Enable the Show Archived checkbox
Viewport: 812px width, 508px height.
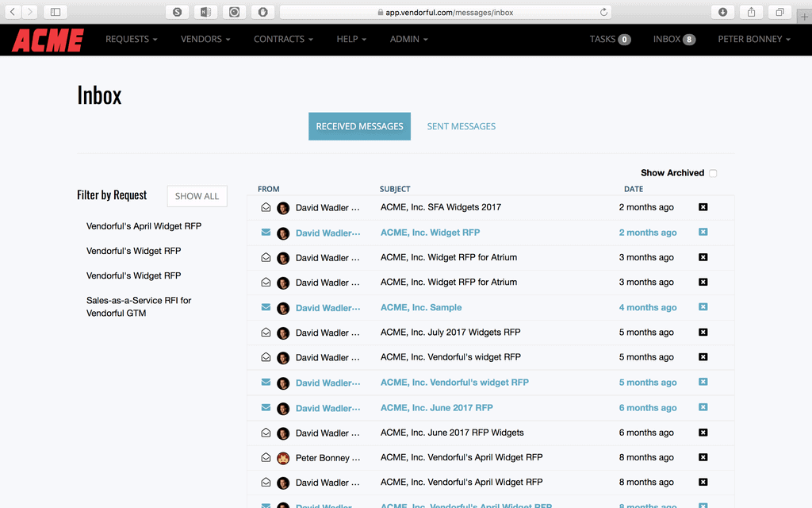click(713, 173)
